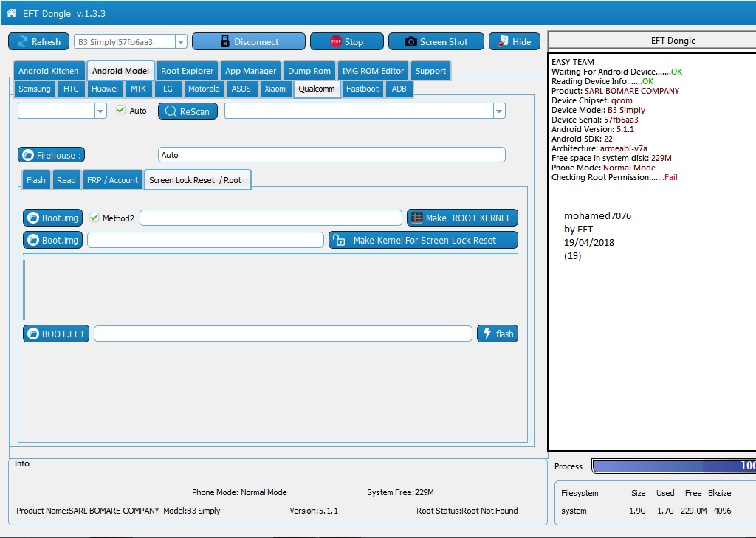Select the HTC brand tab
The width and height of the screenshot is (756, 538).
click(x=71, y=89)
